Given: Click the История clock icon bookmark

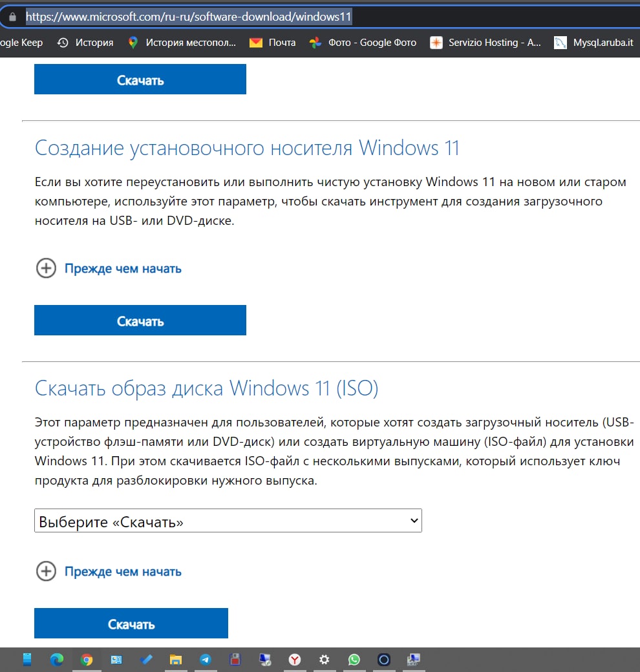Looking at the screenshot, I should click(63, 43).
